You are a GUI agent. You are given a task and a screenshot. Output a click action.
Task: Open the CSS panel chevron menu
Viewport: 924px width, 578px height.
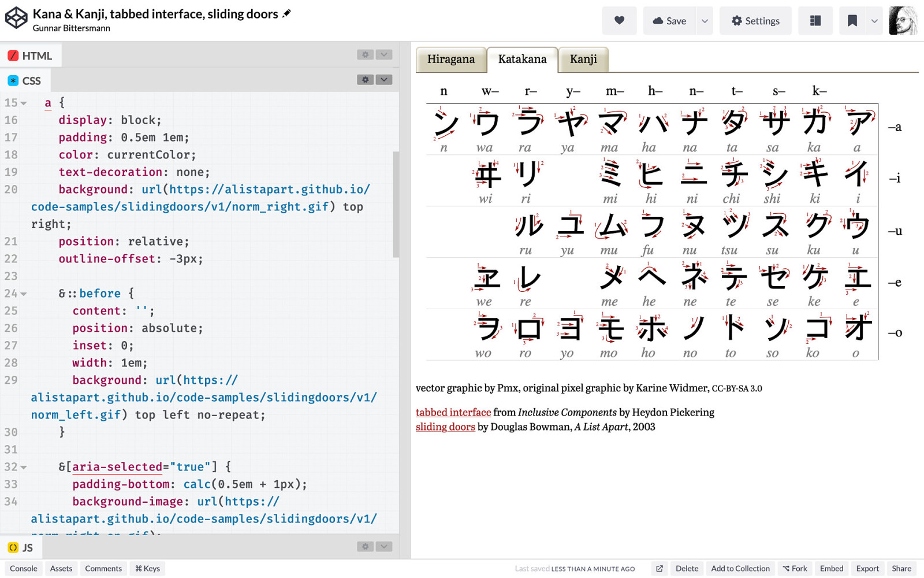pyautogui.click(x=384, y=80)
